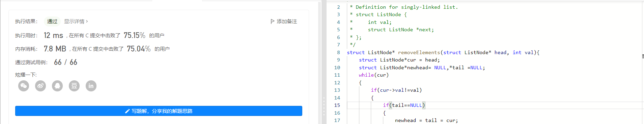Click 'Definition for singly-linked list' comment

[407, 7]
